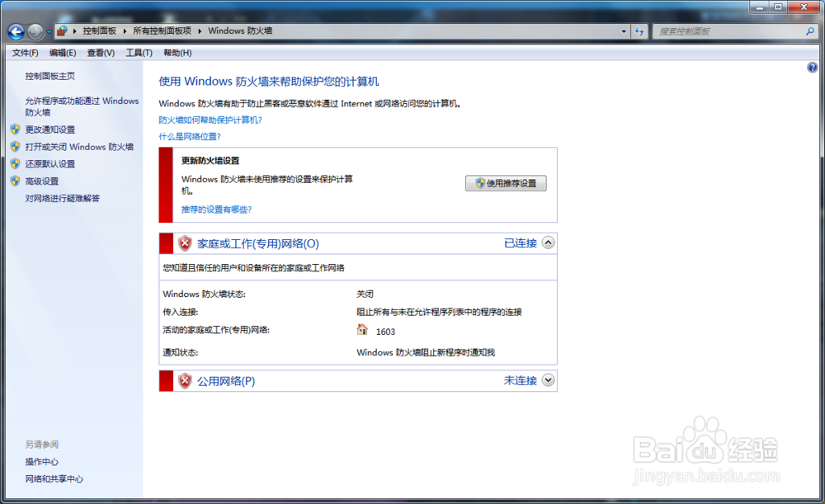
Task: Select 控制面板 breadcrumb in address bar
Action: [100, 31]
